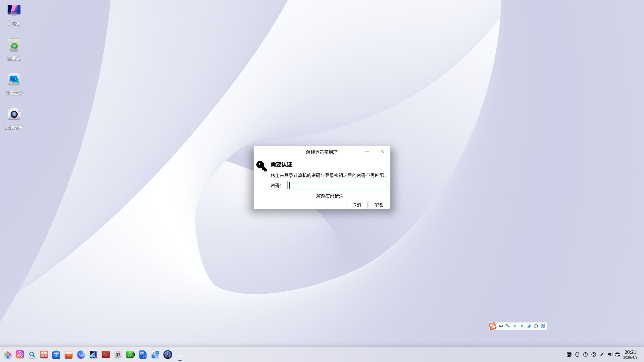Click the 解锁 unlock button
This screenshot has width=644, height=362.
coord(379,205)
